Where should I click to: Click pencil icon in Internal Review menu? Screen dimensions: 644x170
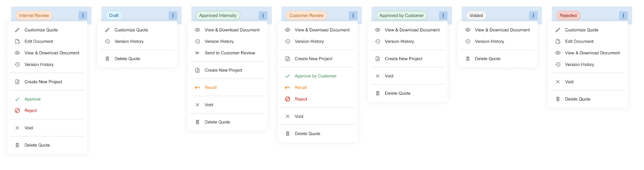coord(17,30)
